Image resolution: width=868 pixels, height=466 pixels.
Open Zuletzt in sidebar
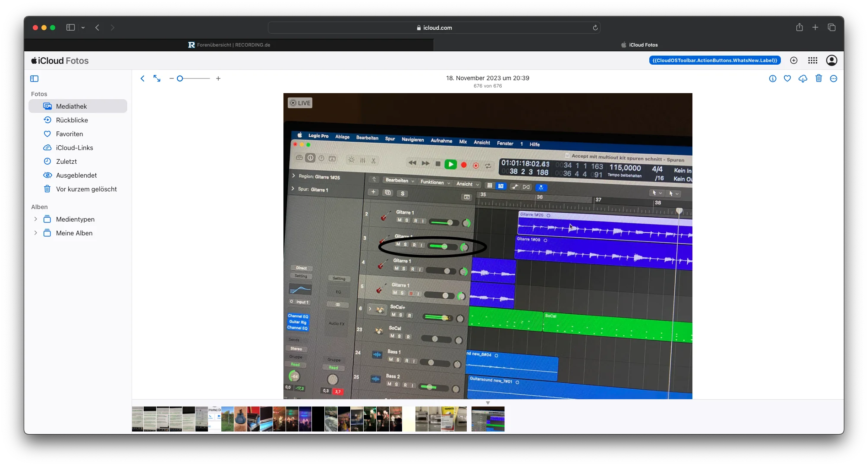78,161
